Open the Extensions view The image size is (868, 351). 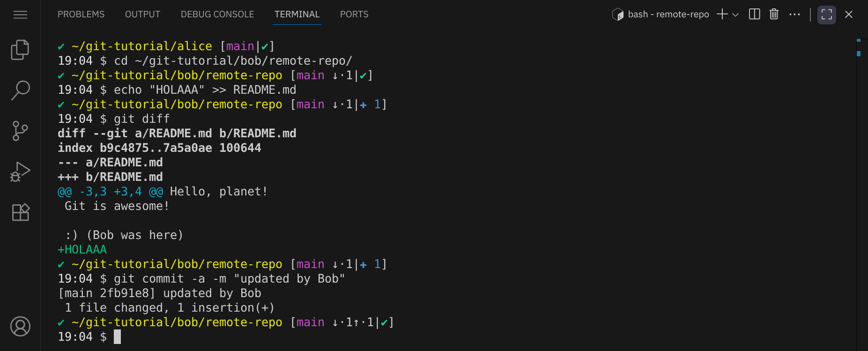pos(20,212)
